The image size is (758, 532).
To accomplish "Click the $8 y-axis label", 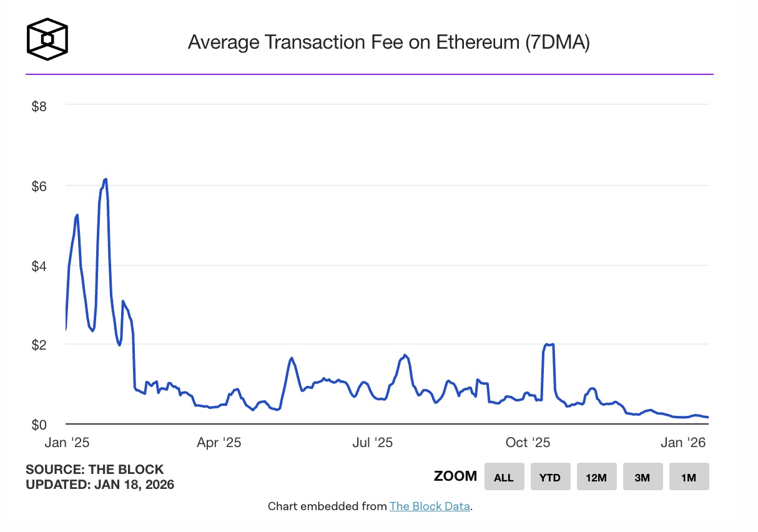I will (39, 106).
